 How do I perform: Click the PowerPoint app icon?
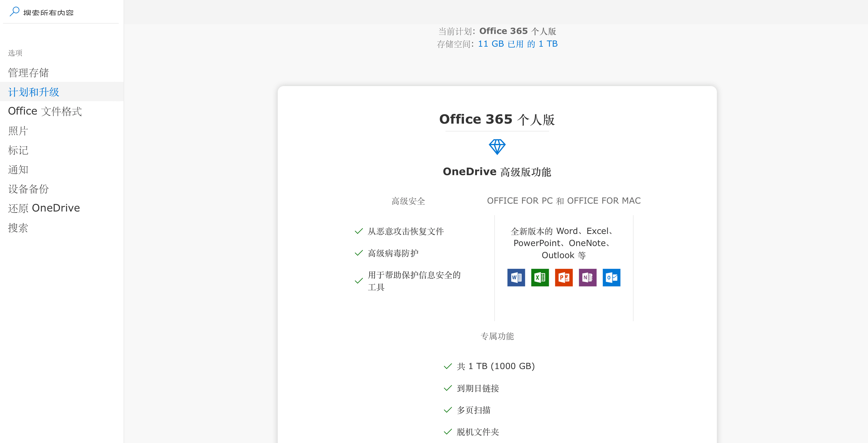564,278
